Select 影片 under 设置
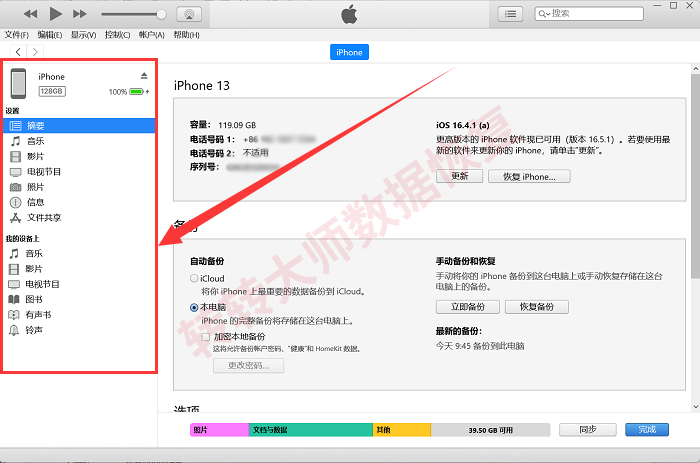The width and height of the screenshot is (700, 463). coord(79,156)
